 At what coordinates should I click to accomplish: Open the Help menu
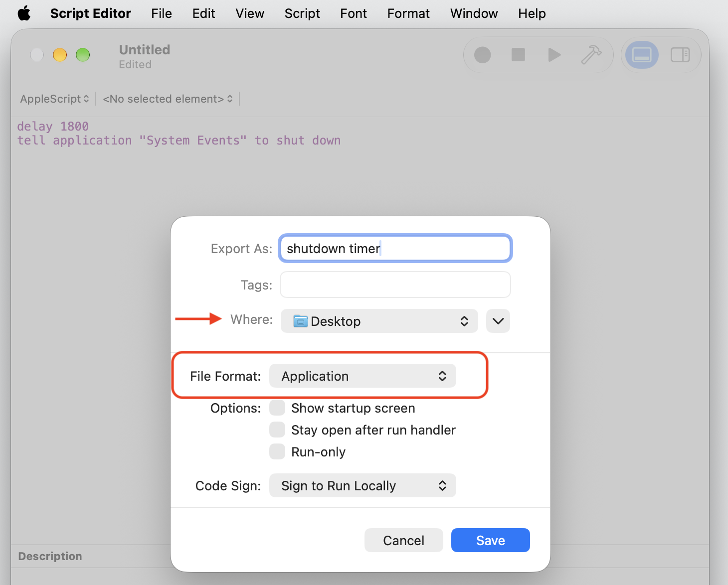click(532, 13)
